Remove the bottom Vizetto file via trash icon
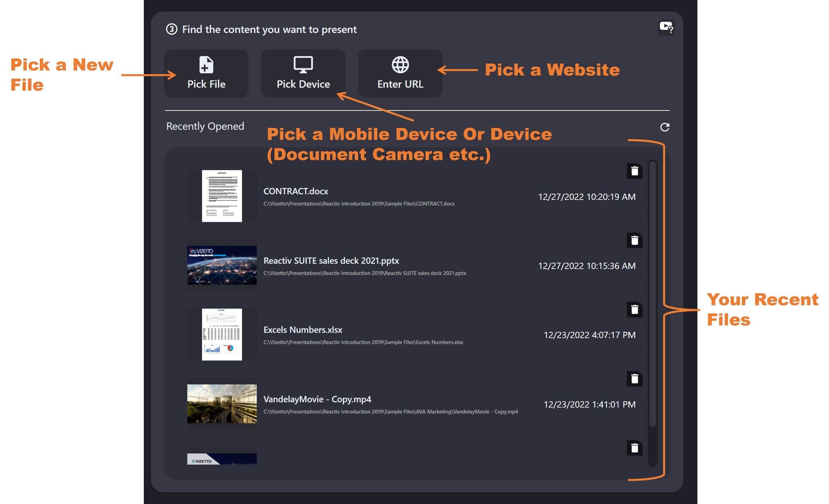Screen dimensions: 829x504 (635, 448)
